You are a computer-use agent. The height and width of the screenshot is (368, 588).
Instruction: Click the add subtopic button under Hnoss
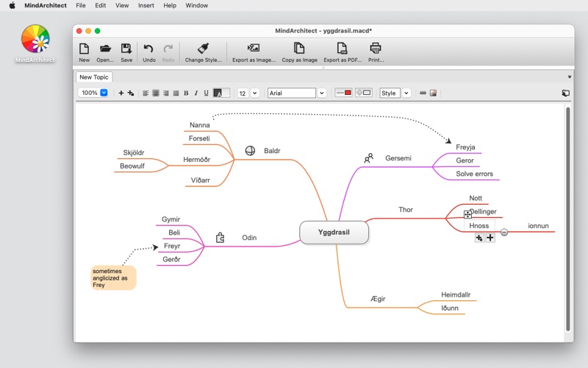tap(479, 238)
